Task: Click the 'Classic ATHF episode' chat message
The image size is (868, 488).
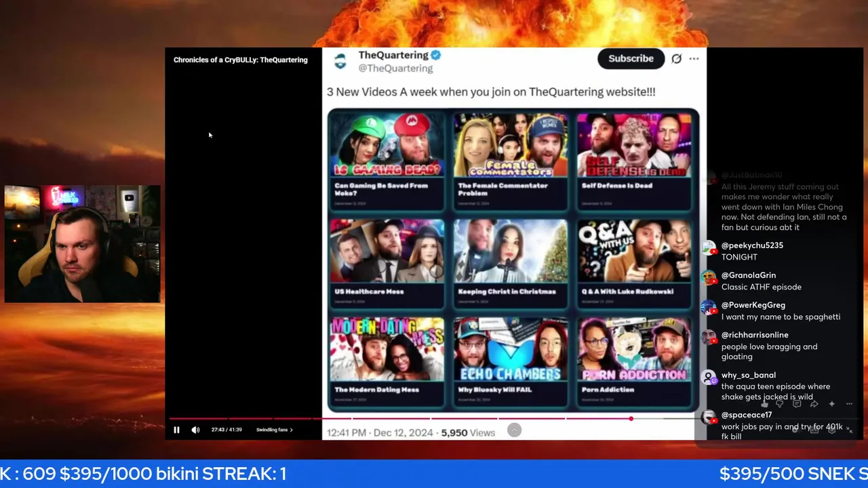Action: pos(762,287)
